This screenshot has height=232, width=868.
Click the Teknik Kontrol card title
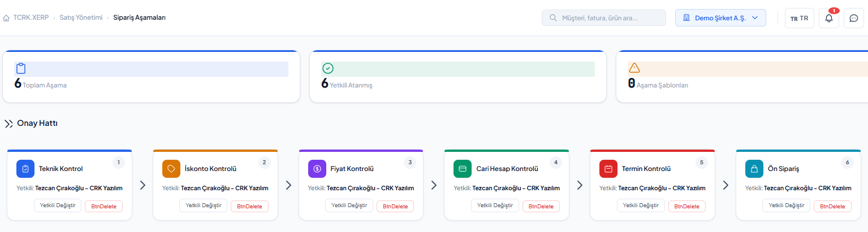pos(61,169)
